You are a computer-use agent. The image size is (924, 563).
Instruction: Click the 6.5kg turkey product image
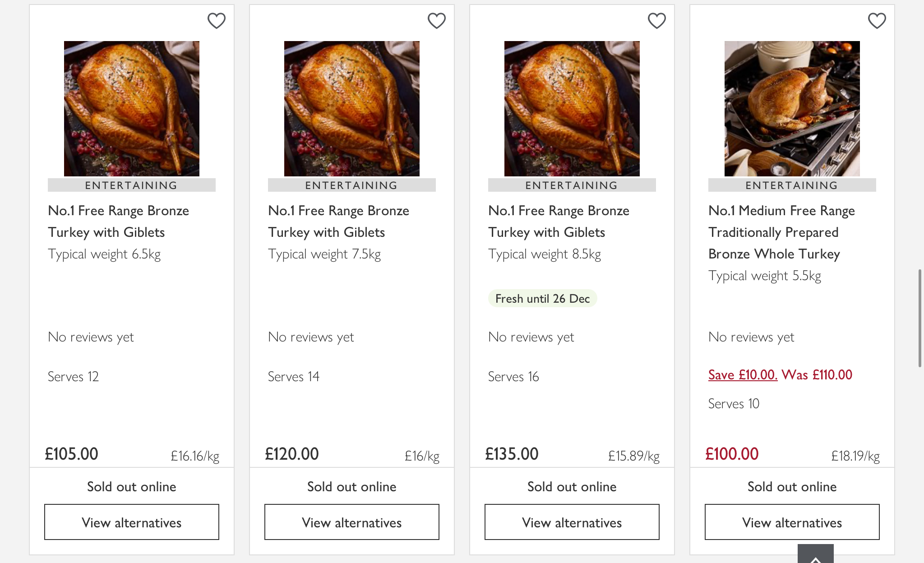[132, 109]
